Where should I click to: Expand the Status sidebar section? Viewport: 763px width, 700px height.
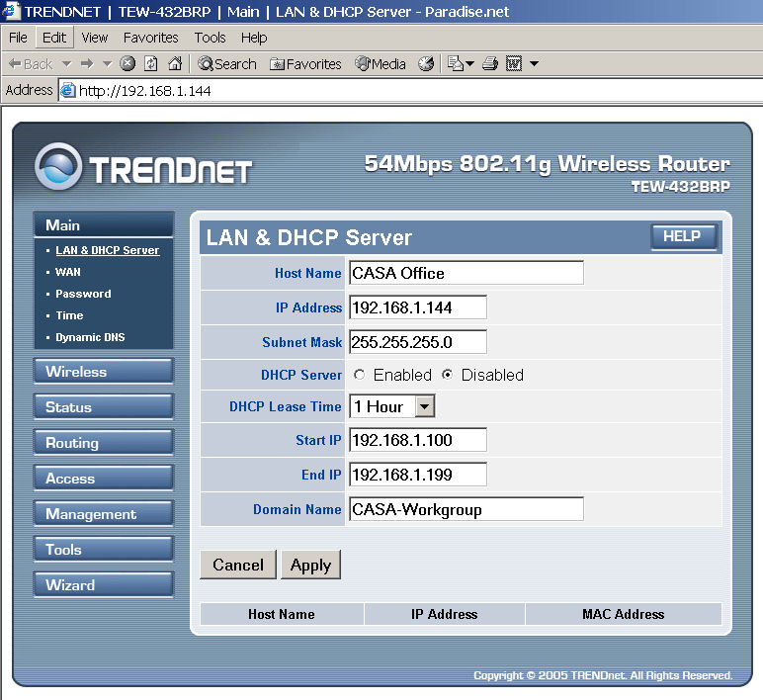104,406
